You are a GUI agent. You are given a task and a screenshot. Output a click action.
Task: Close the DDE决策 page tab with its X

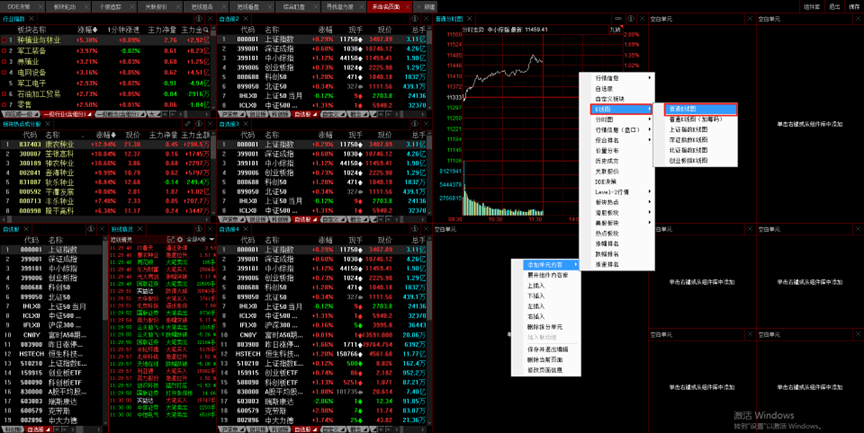[x=39, y=7]
